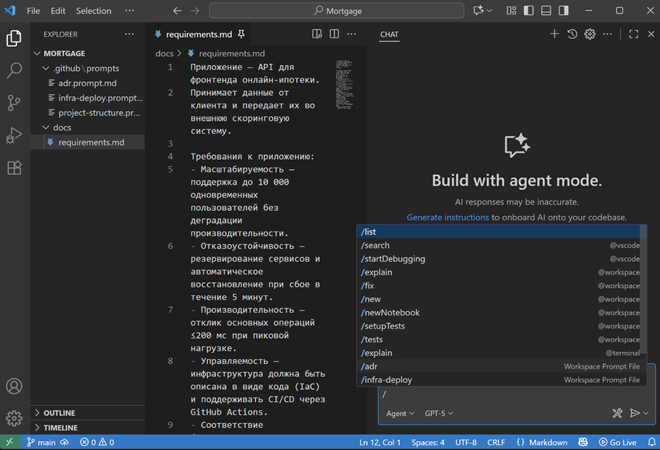The image size is (660, 450).
Task: Start a new chat with plus icon
Action: pyautogui.click(x=555, y=34)
